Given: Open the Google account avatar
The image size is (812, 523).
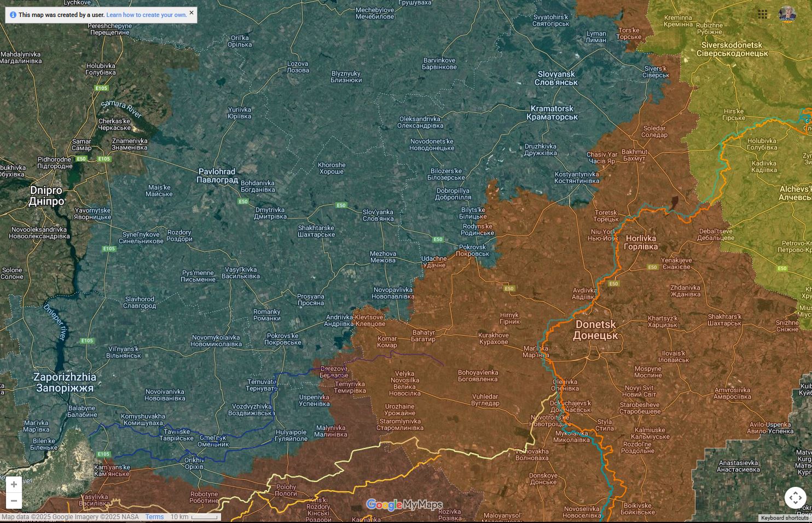Looking at the screenshot, I should (x=787, y=14).
